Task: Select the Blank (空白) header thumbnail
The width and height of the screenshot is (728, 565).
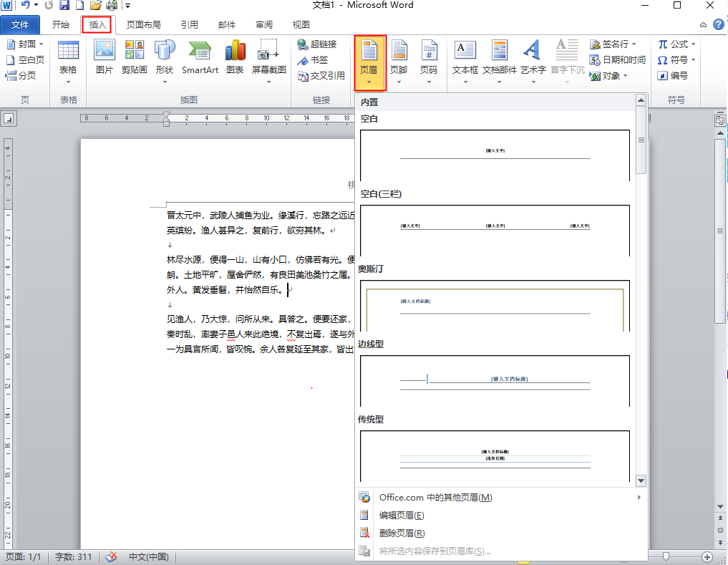Action: point(495,155)
